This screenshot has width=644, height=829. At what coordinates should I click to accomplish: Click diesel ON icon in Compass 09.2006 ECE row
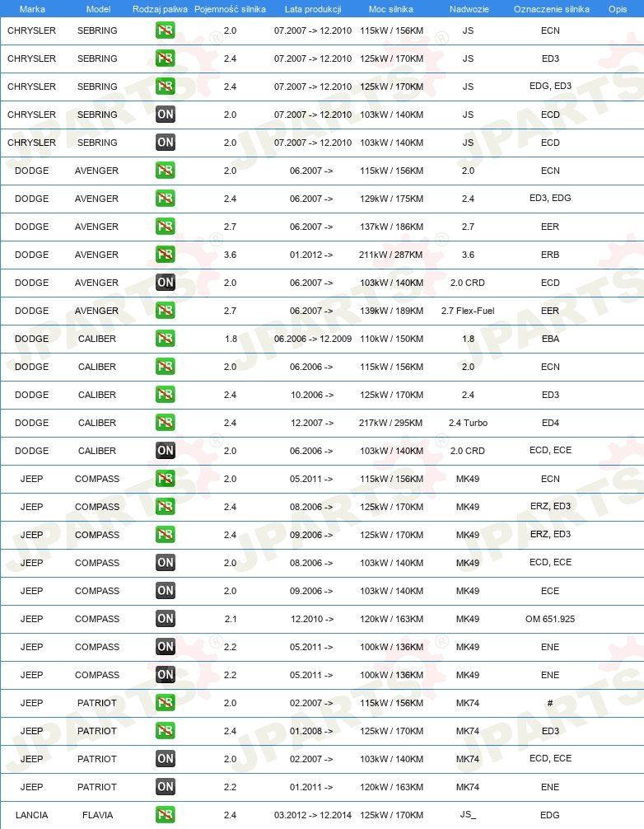tap(166, 591)
